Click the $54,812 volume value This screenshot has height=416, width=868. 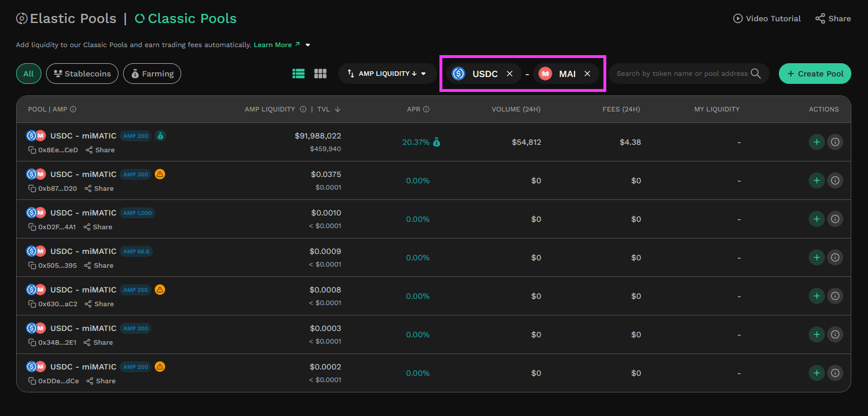pos(526,142)
